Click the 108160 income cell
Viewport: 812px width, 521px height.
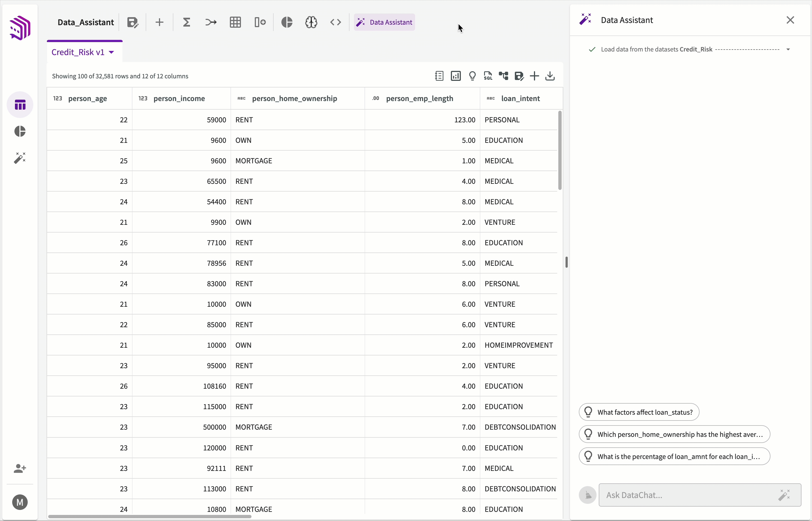tap(181, 386)
